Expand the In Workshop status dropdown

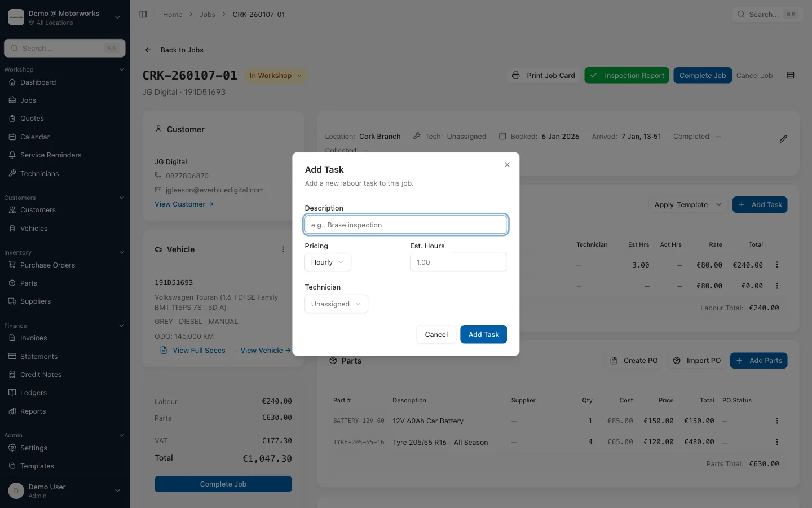pos(276,75)
